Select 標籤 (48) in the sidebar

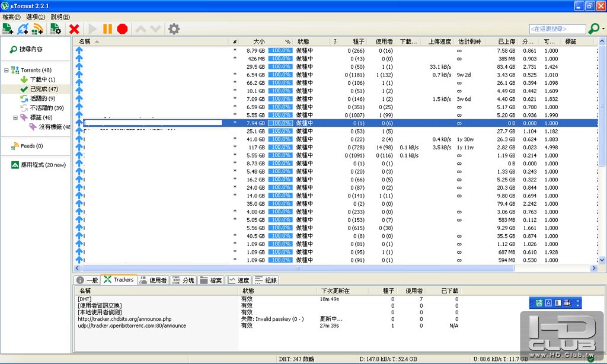[x=41, y=117]
